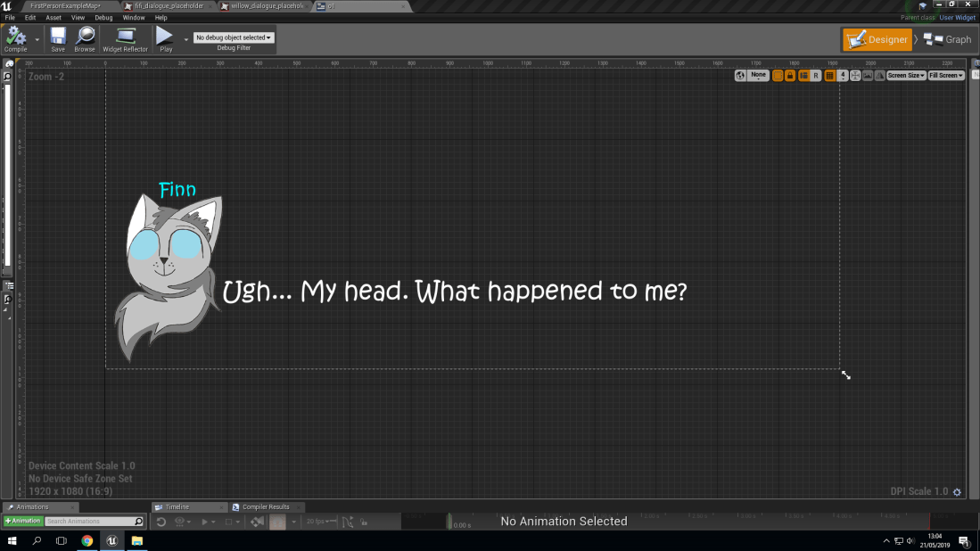This screenshot has height=551, width=980.
Task: Open the Asset menu
Action: coord(54,17)
